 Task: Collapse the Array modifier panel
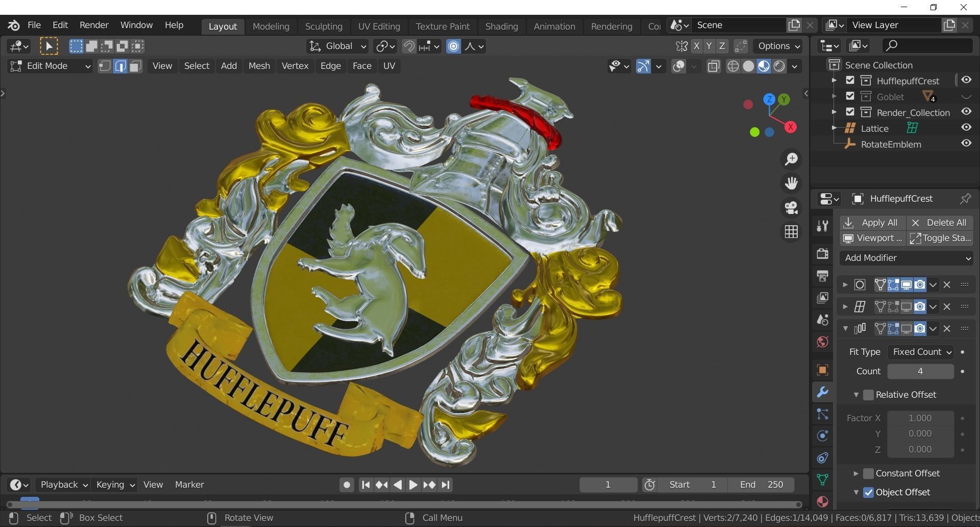[x=845, y=328]
